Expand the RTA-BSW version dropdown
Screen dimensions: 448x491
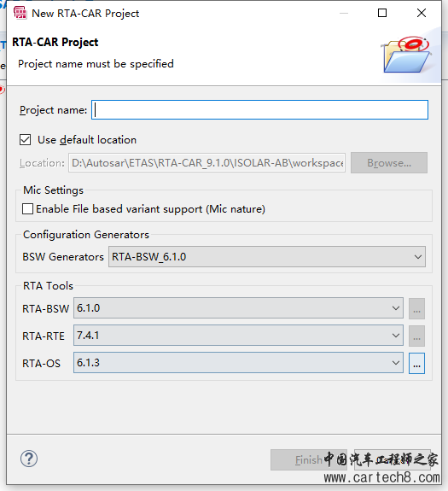point(238,308)
